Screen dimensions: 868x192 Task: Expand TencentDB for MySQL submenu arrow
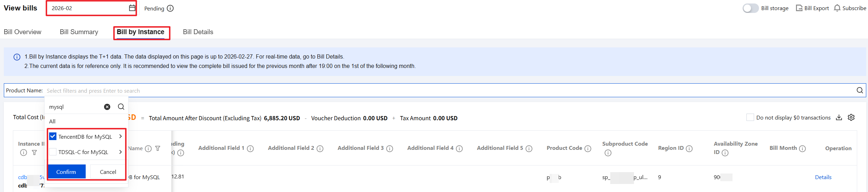coord(121,136)
